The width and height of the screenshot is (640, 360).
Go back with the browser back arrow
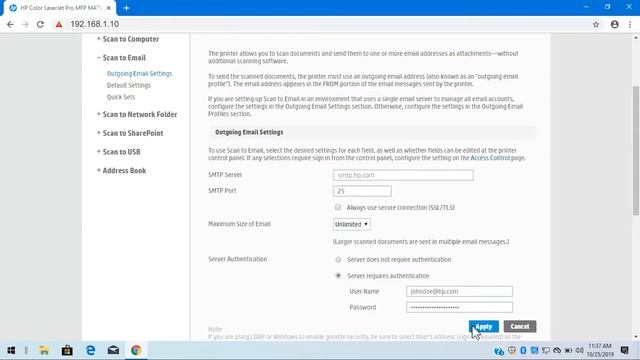pos(10,24)
